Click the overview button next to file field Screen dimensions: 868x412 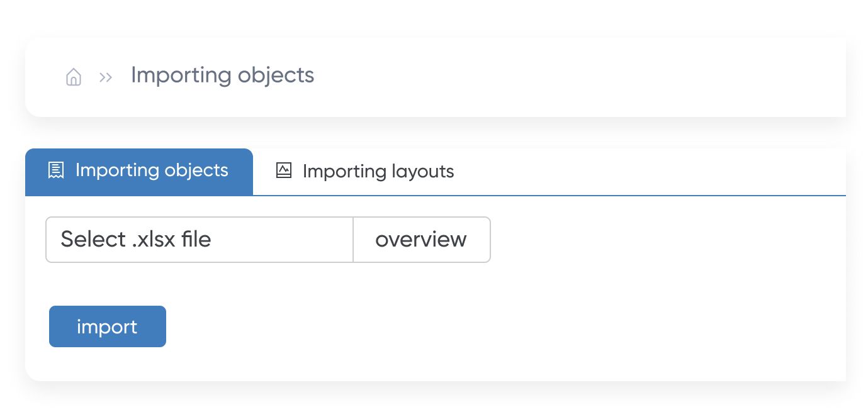[422, 240]
